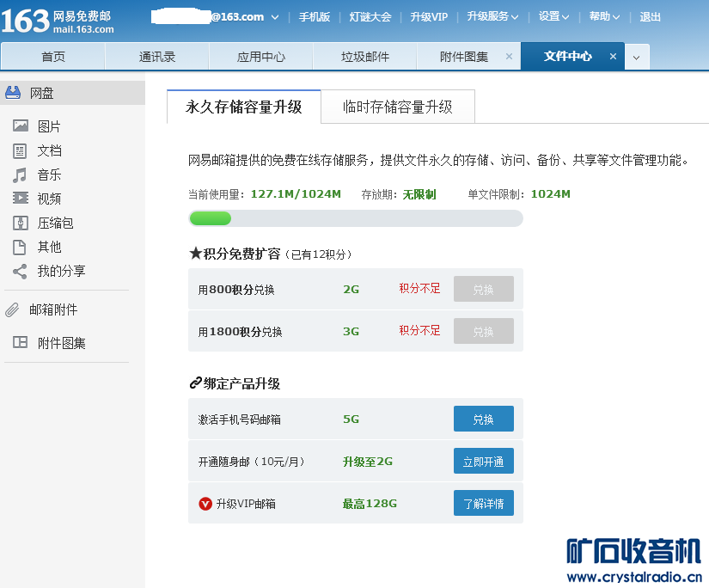Select the 附件图集 tab
This screenshot has width=709, height=588.
464,57
